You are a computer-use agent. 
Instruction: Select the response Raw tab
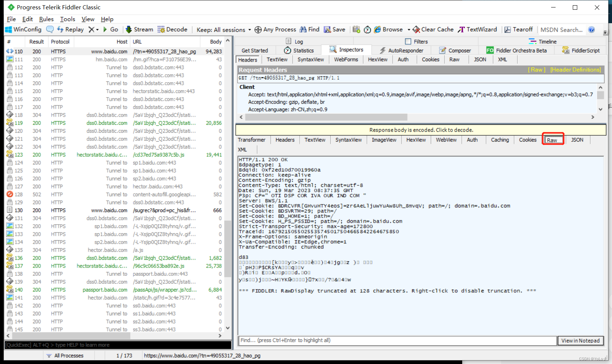(553, 140)
